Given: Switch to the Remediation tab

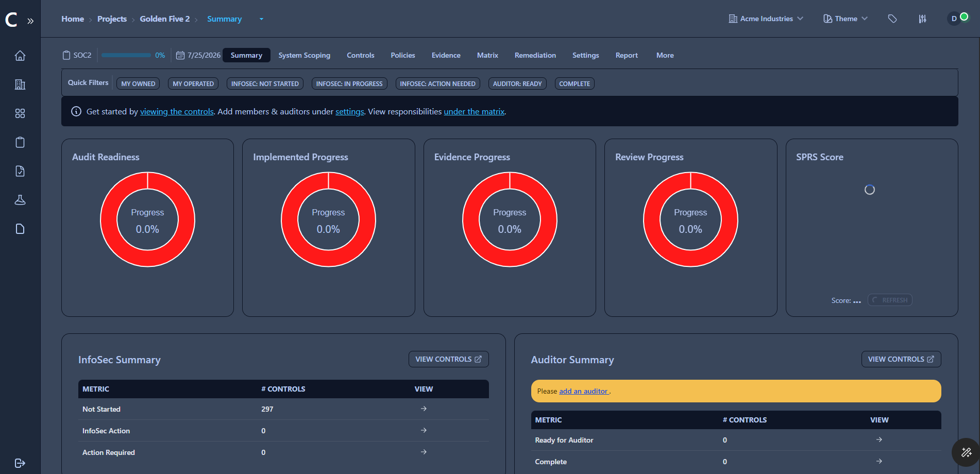Looking at the screenshot, I should point(535,55).
